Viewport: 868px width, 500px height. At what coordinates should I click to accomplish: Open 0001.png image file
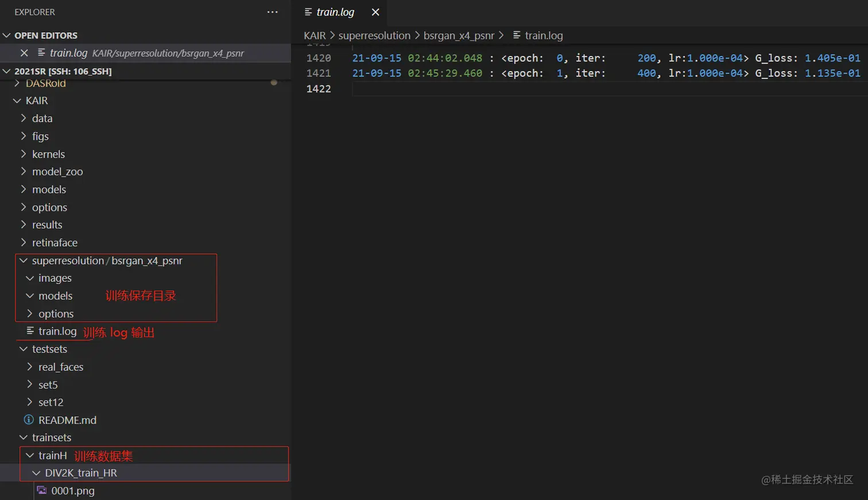(73, 491)
